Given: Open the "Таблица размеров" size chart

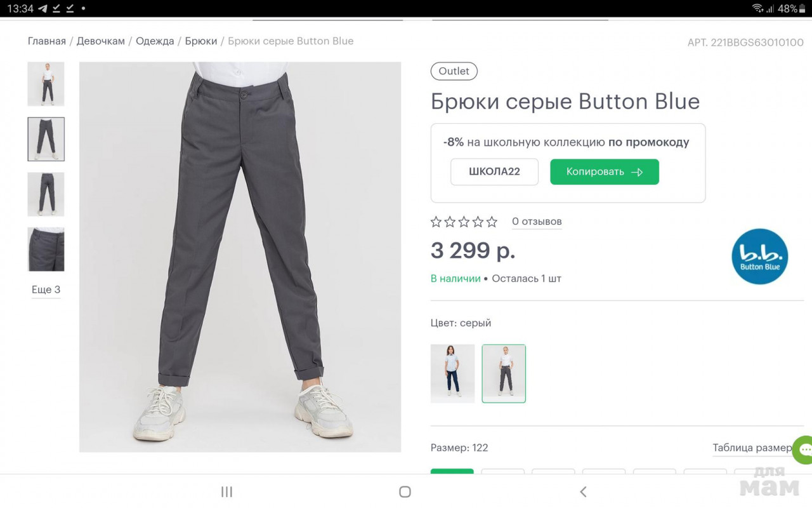Looking at the screenshot, I should [752, 448].
